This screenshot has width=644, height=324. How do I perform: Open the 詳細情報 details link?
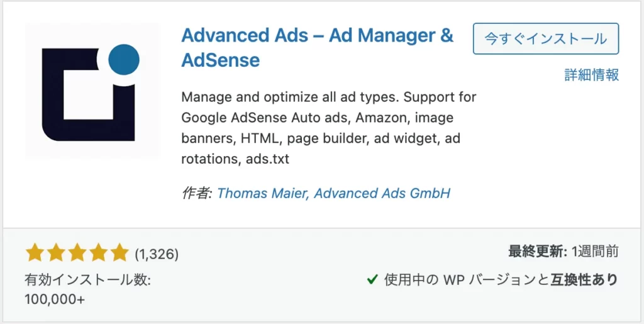pyautogui.click(x=591, y=75)
